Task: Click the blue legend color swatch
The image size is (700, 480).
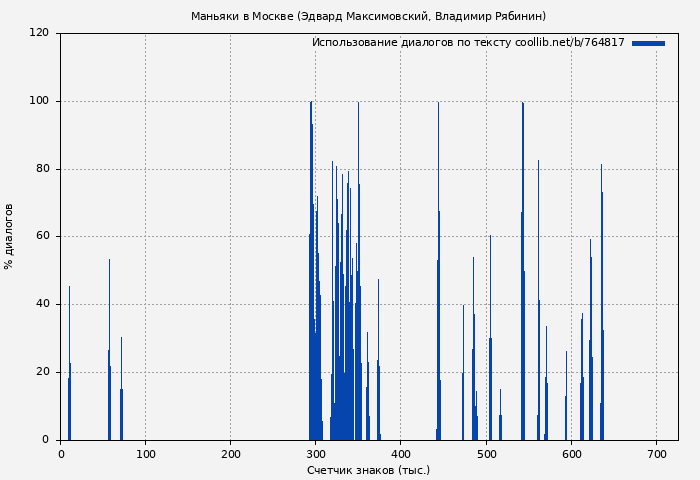Action: coord(648,43)
